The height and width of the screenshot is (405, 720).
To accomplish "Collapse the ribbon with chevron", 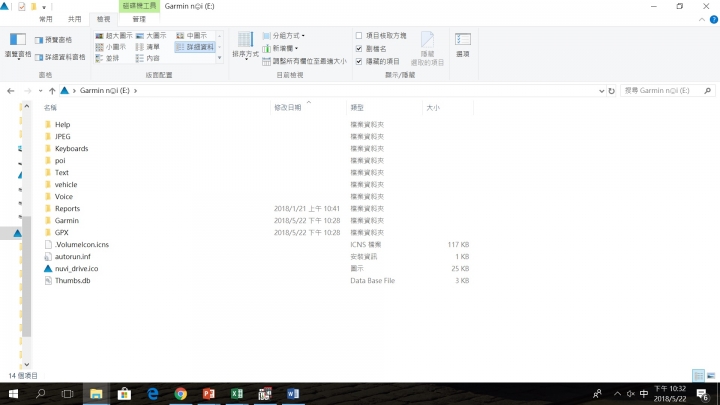I will click(x=702, y=19).
